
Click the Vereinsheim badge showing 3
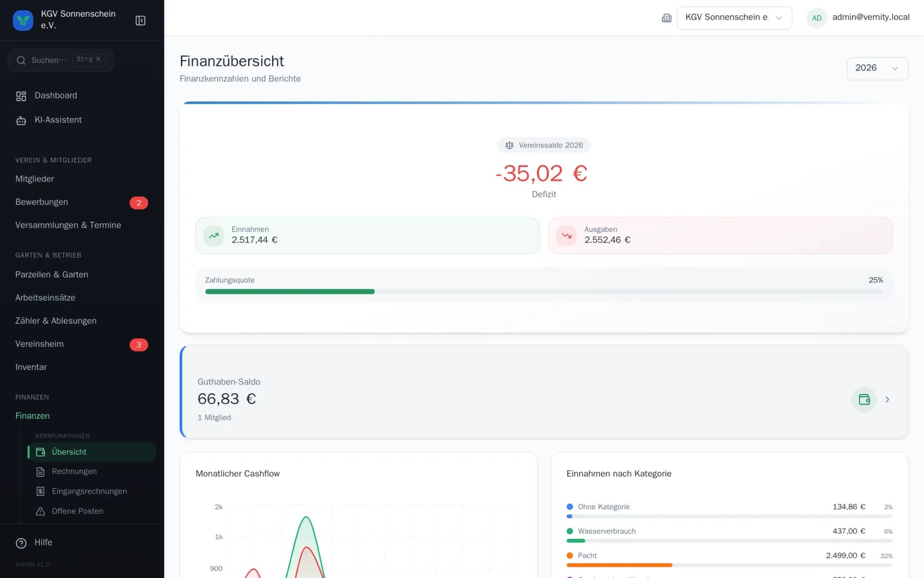click(x=139, y=345)
